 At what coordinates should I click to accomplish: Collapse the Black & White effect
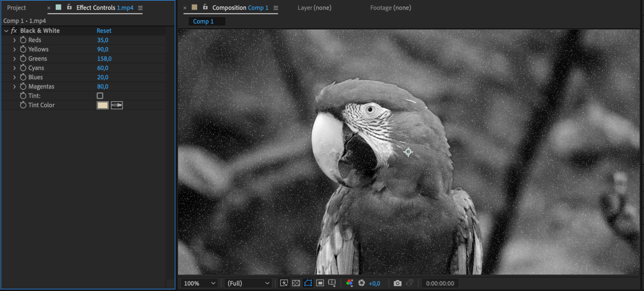click(6, 31)
